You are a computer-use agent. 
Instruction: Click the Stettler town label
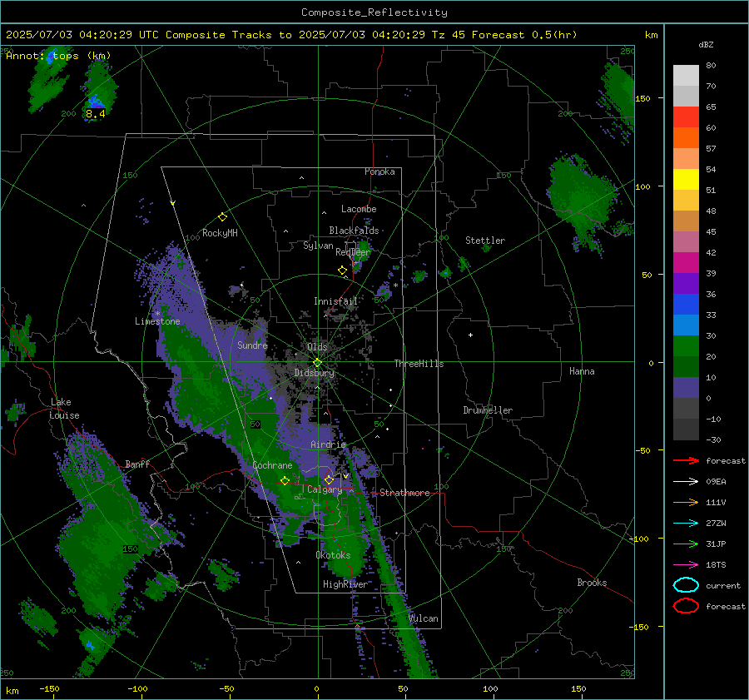485,241
